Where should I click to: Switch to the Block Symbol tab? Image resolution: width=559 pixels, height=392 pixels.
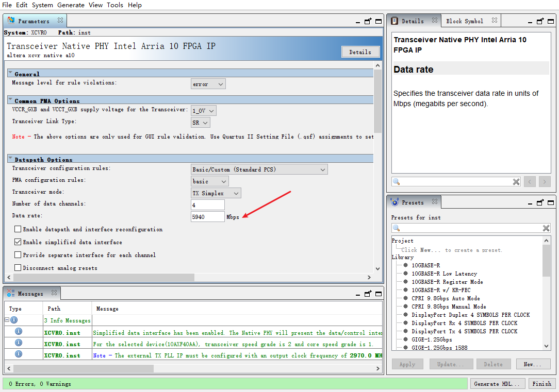pyautogui.click(x=465, y=21)
